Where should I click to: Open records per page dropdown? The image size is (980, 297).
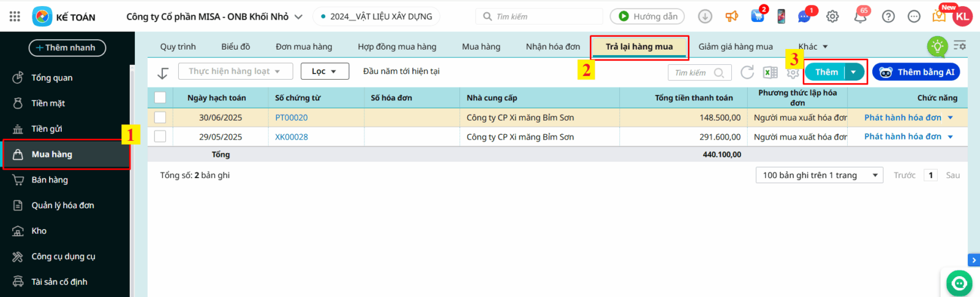tap(819, 175)
